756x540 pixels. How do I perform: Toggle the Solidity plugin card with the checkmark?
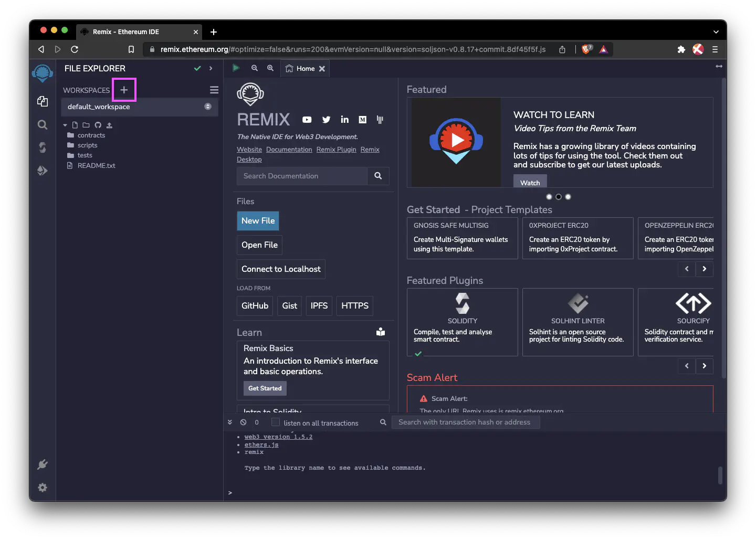418,354
